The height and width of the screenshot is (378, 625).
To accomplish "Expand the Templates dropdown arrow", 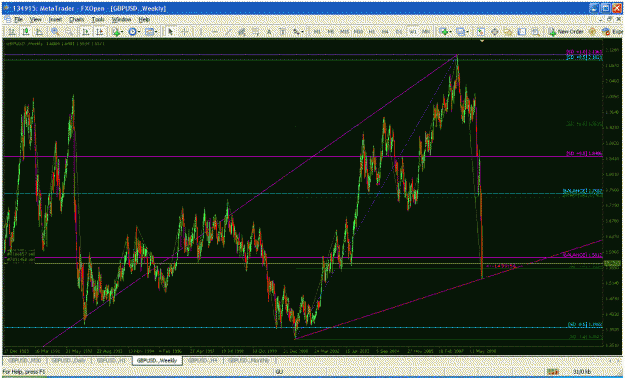I will pos(156,32).
